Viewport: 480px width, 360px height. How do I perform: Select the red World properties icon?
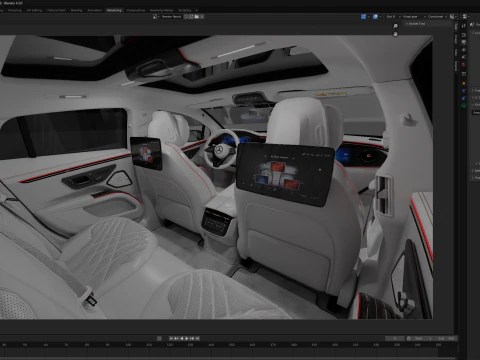click(x=464, y=64)
